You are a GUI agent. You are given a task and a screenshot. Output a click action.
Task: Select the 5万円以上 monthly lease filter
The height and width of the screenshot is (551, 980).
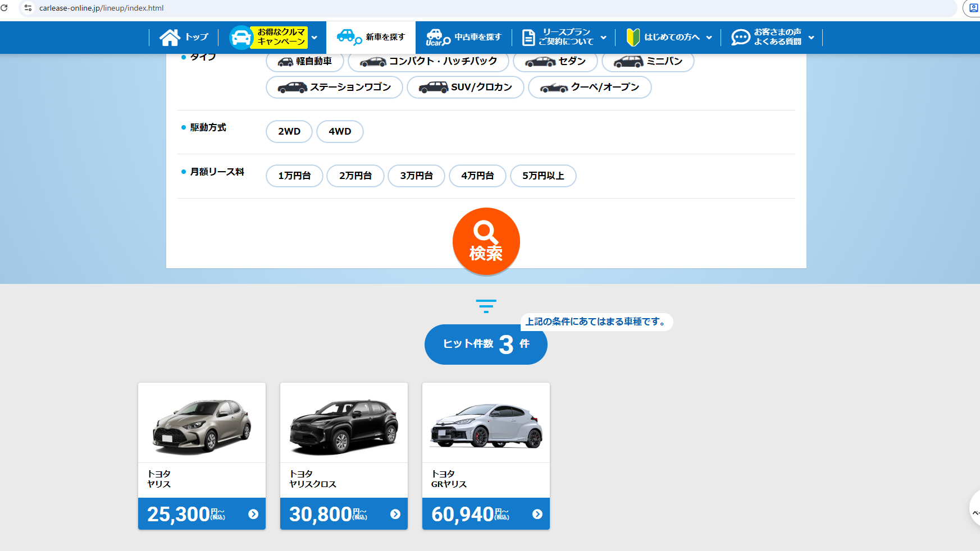click(x=543, y=176)
